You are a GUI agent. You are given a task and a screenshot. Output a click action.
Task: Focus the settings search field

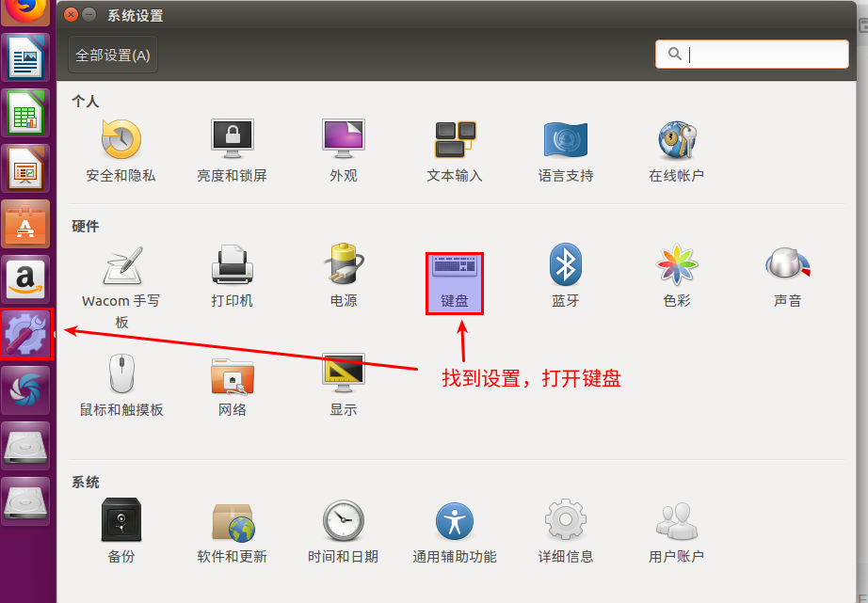(752, 55)
